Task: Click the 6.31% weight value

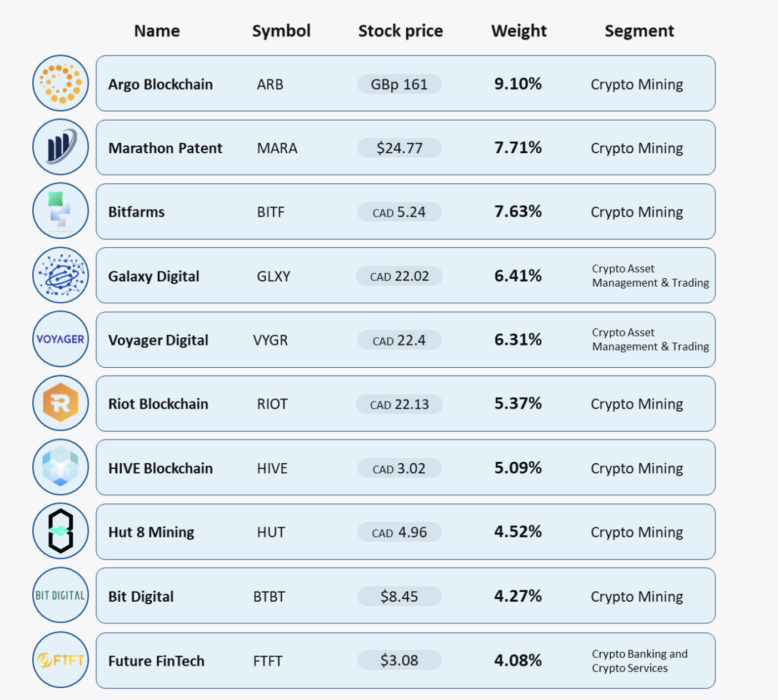Action: coord(518,339)
